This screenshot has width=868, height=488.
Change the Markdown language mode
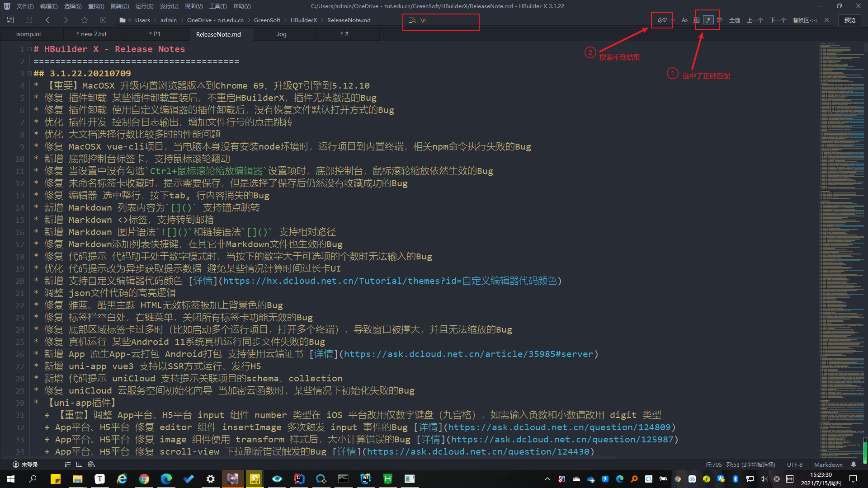click(x=828, y=465)
